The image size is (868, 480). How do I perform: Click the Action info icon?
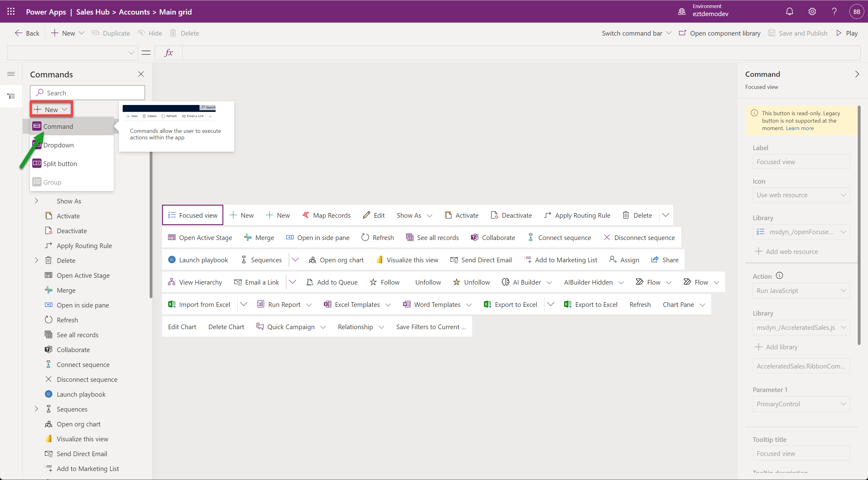click(x=779, y=276)
